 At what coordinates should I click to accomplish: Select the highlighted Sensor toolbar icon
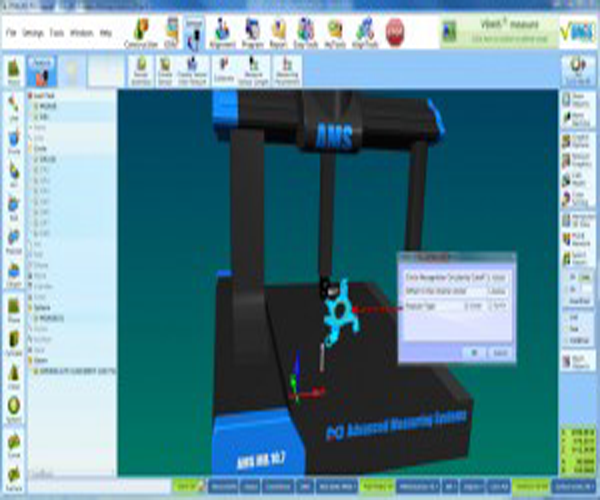pyautogui.click(x=194, y=34)
